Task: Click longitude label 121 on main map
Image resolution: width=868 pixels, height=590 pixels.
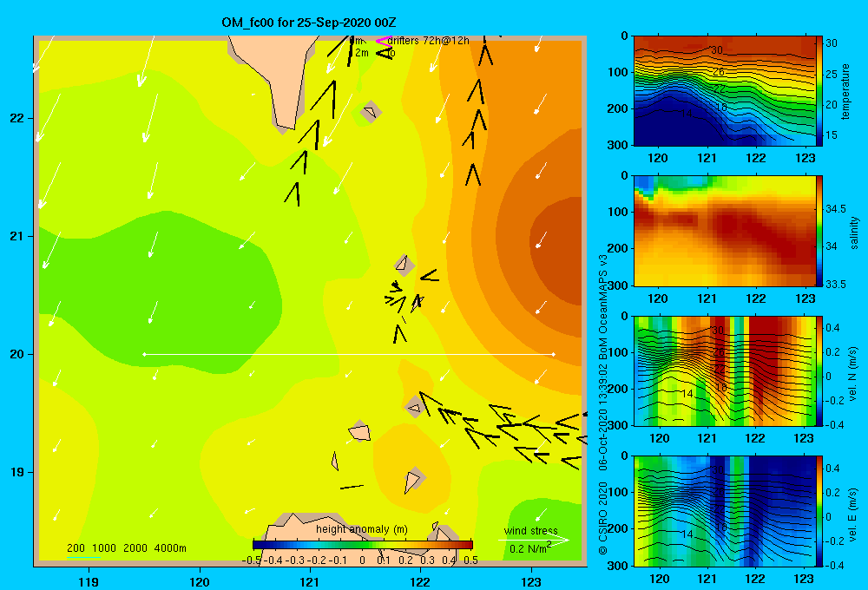Action: point(310,581)
